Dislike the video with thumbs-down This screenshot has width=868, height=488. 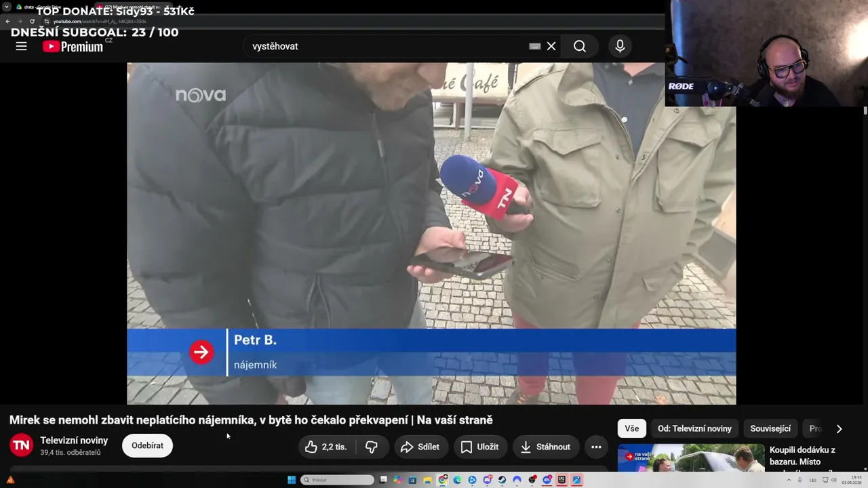tap(371, 447)
